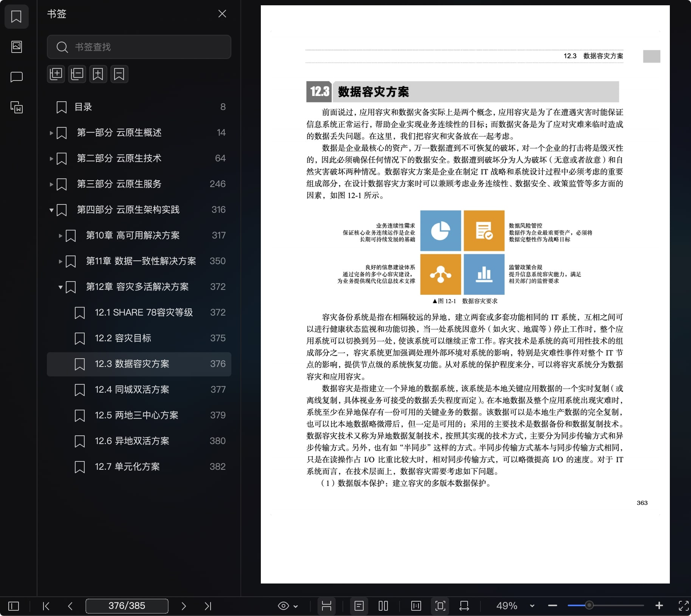This screenshot has height=616, width=691.
Task: Click bookmark icon beside 第10章 高可用解决方案
Action: [x=71, y=236]
